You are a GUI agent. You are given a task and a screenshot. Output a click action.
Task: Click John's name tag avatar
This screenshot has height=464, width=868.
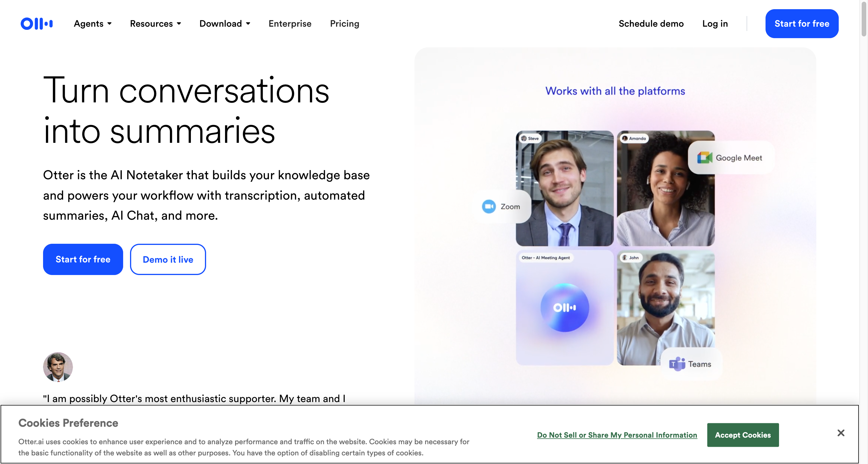pos(625,258)
